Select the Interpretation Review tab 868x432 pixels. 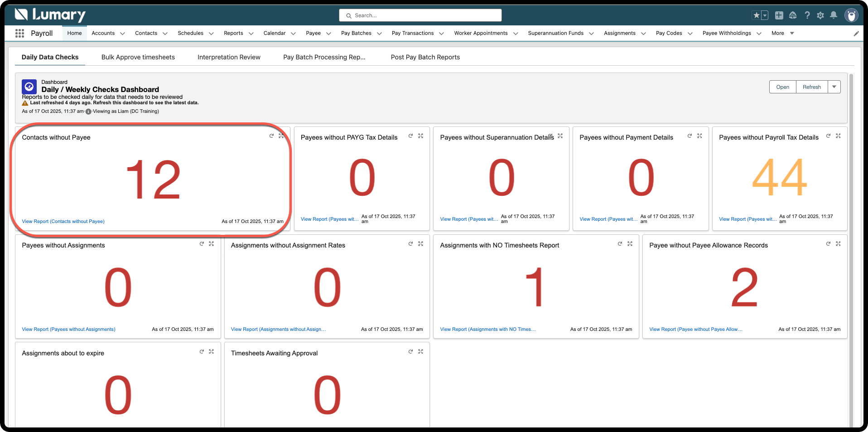pyautogui.click(x=229, y=57)
